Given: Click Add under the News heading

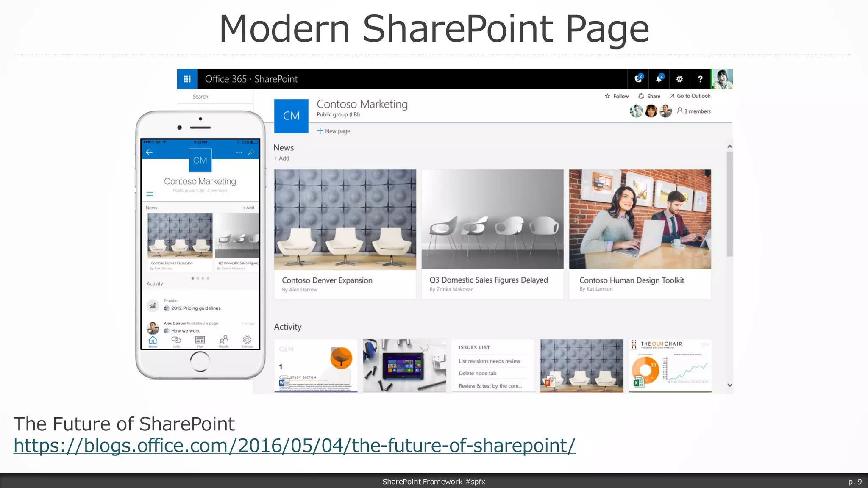Looking at the screenshot, I should (281, 158).
